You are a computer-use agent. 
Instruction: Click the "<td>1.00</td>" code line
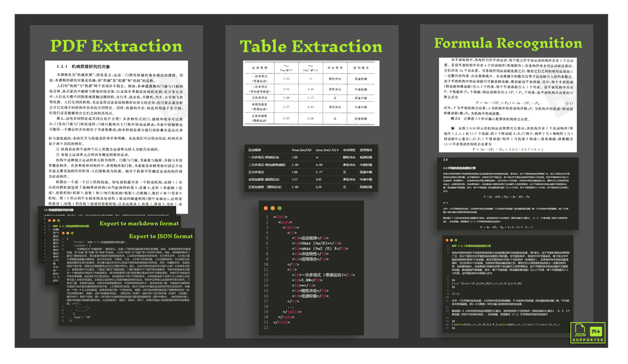(307, 280)
